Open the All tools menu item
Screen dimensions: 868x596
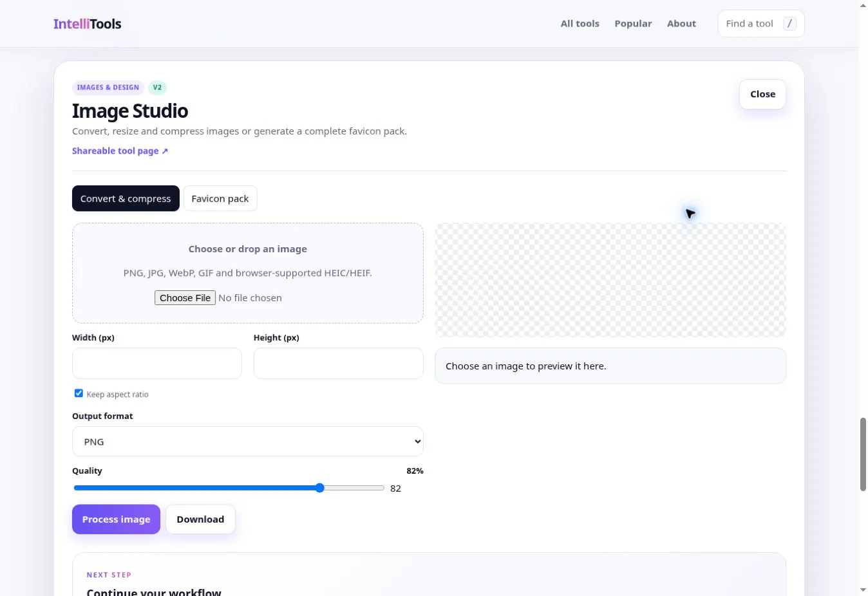pos(580,24)
